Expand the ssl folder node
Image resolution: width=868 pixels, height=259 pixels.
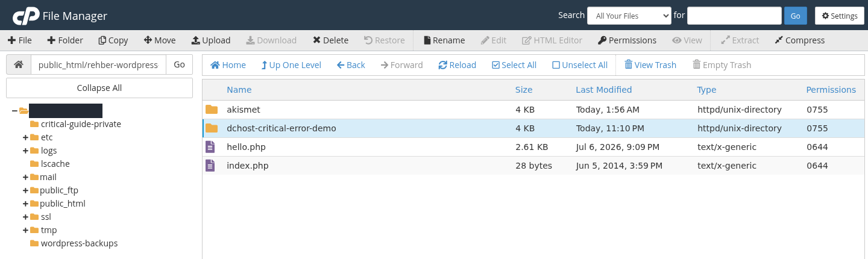coord(26,217)
